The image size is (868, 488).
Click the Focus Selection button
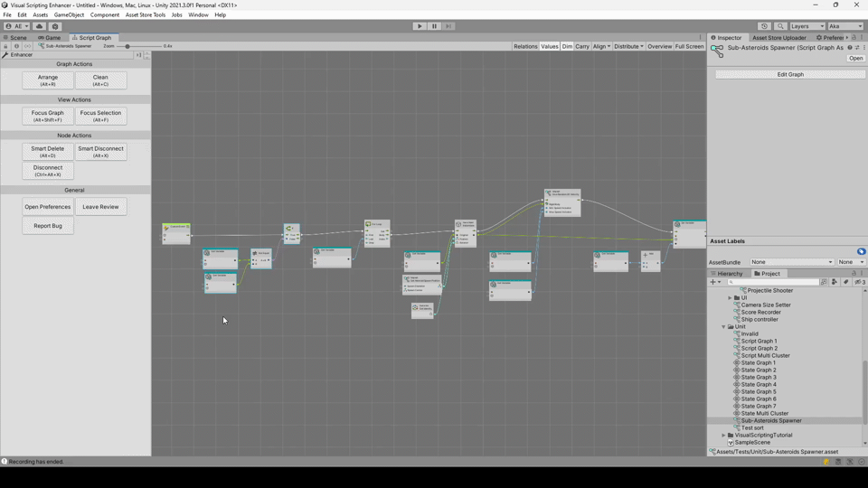click(100, 116)
